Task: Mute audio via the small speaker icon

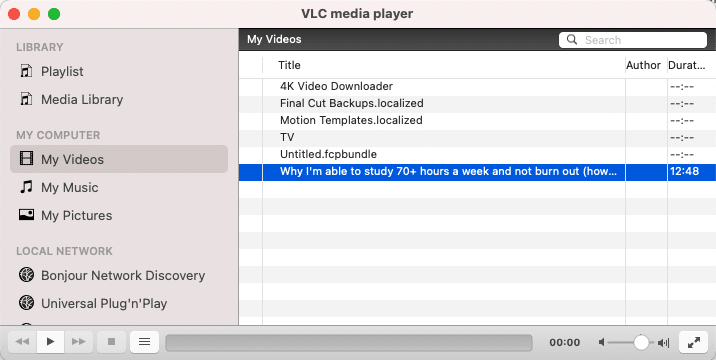Action: tap(602, 342)
